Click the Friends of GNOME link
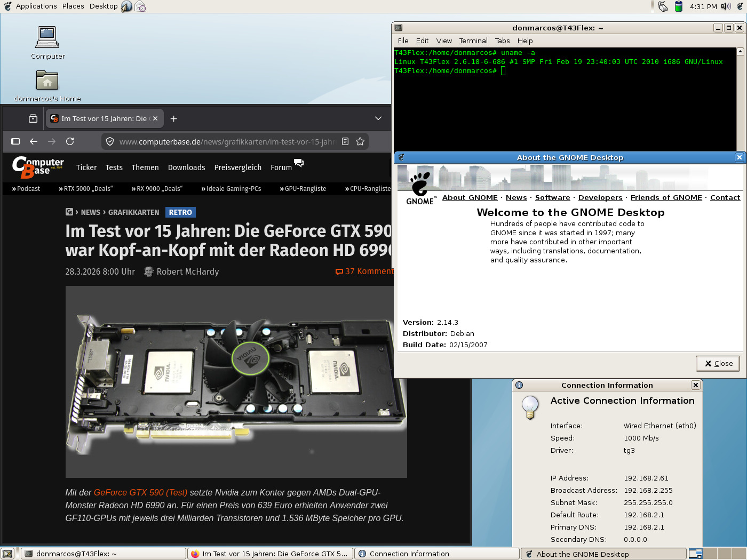 coord(666,197)
